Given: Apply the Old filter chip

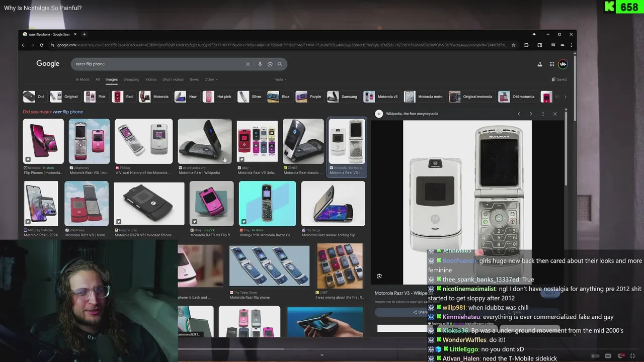Looking at the screenshot, I should 34,97.
